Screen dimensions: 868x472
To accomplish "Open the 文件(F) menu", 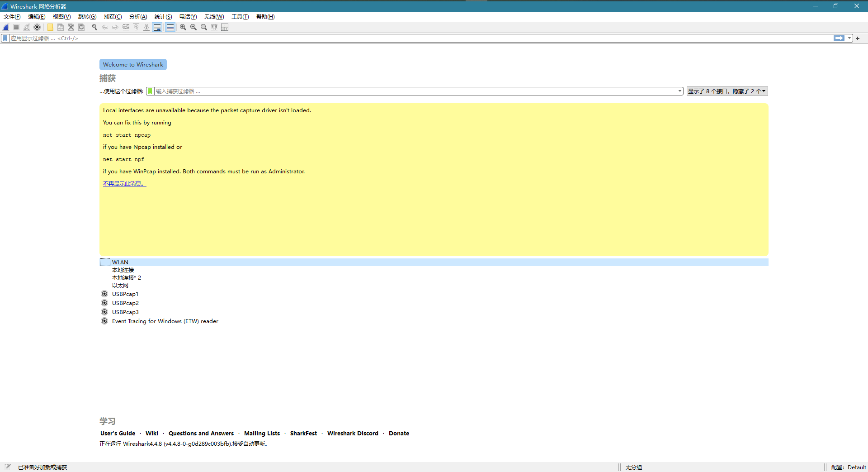I will pos(12,17).
